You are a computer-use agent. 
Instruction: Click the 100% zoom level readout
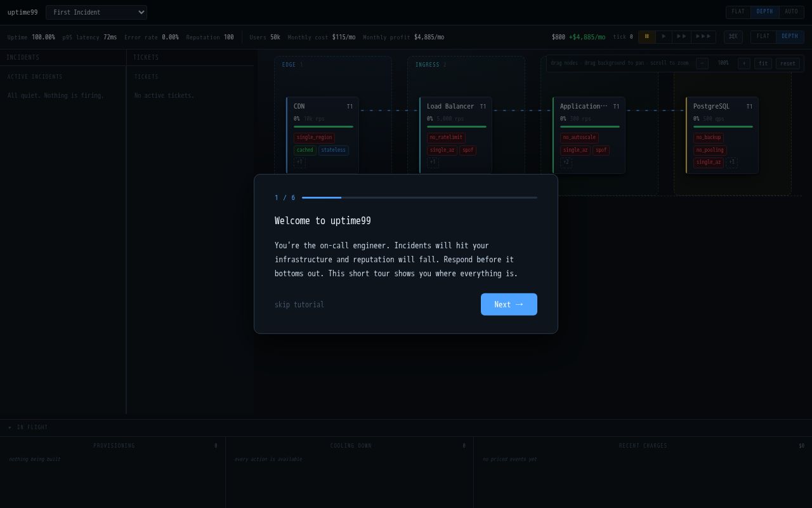click(x=723, y=63)
